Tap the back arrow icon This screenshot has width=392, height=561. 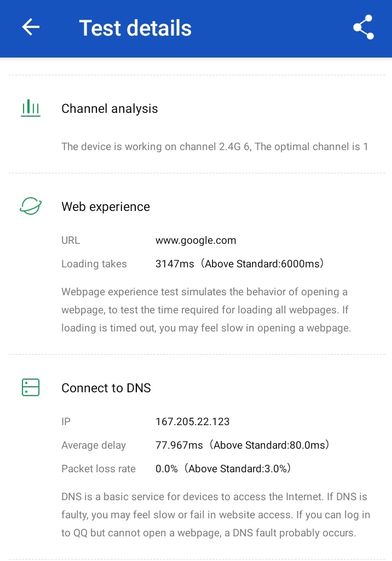31,27
